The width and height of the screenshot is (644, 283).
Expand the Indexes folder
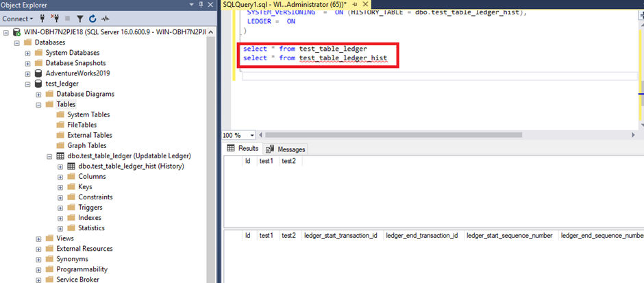click(60, 218)
